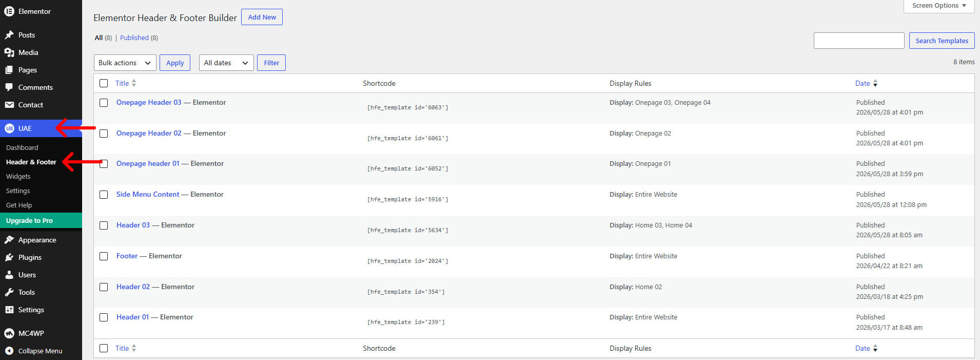Select shortcode hfe_template id='239'
980x360 pixels.
tap(406, 322)
